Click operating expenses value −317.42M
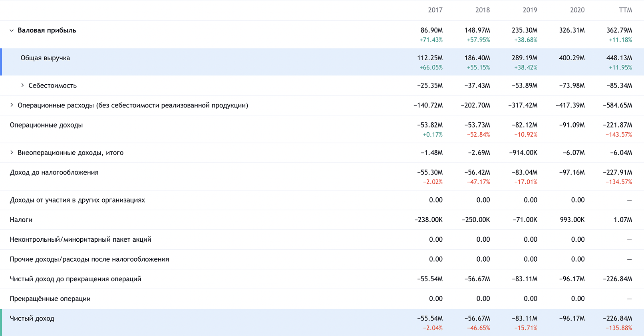644x336 pixels. 523,105
